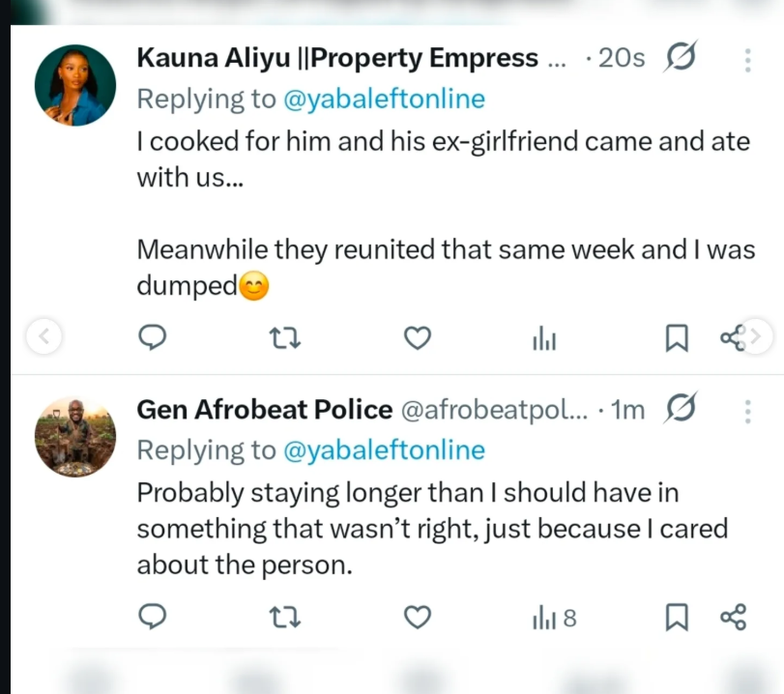Bookmark Gen Afrobeat Police's reply
The height and width of the screenshot is (694, 784).
[678, 617]
